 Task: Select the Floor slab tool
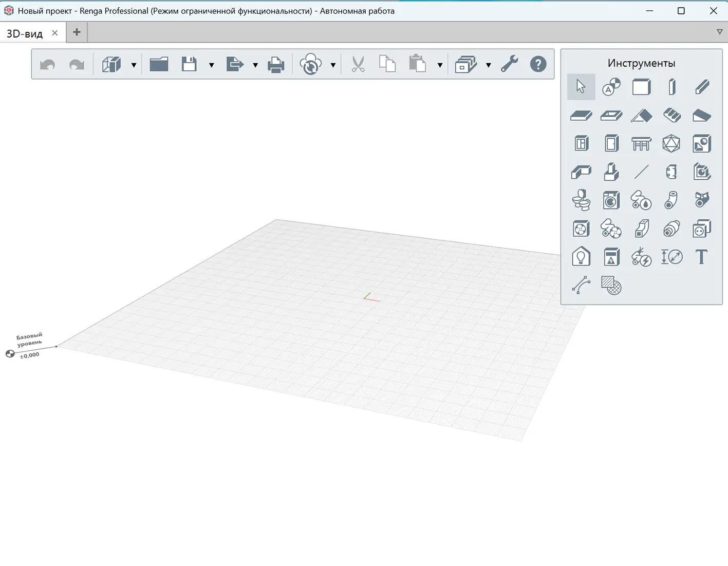click(581, 116)
